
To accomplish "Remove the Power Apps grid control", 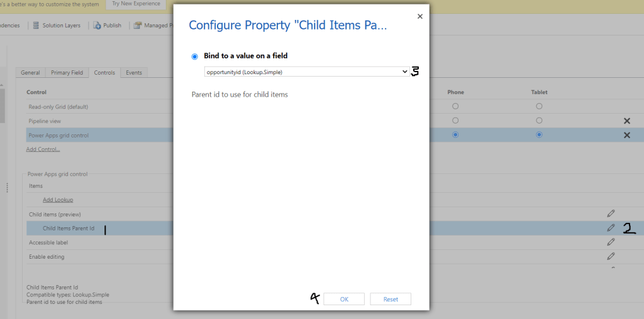I will (626, 135).
